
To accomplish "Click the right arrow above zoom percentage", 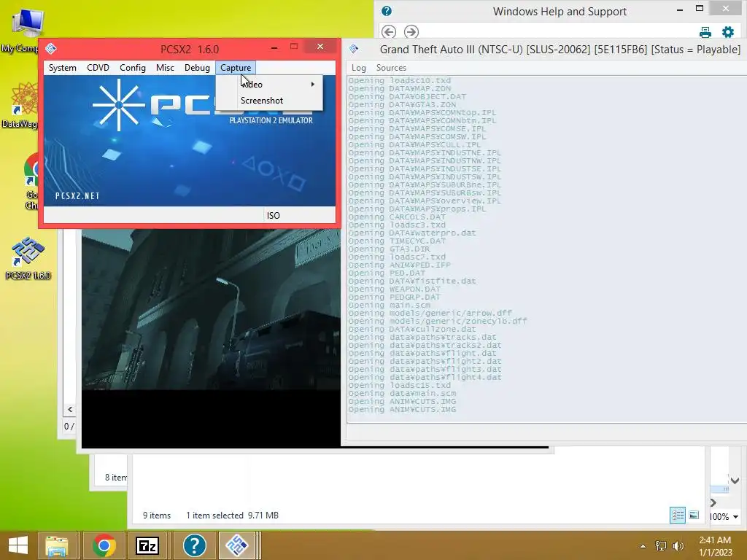I will tap(713, 503).
